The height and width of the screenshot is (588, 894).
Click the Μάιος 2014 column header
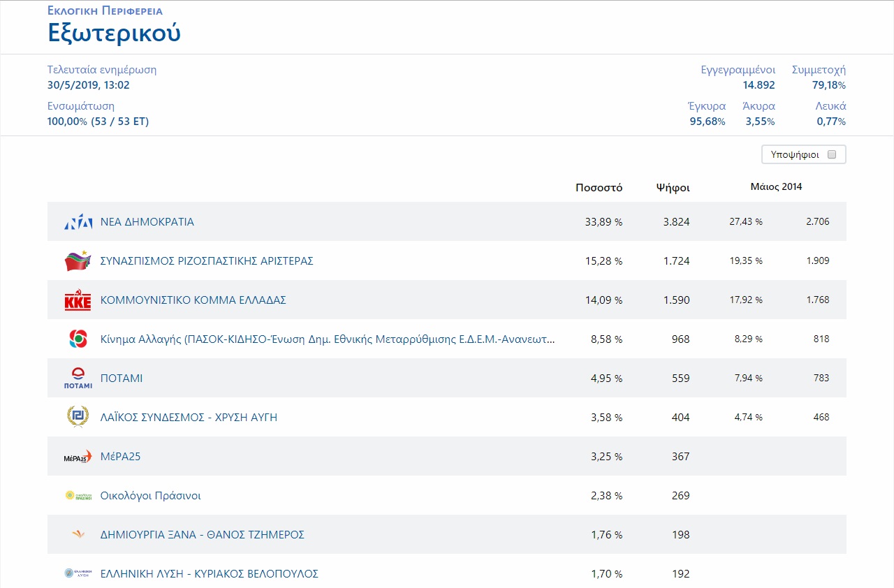(776, 187)
